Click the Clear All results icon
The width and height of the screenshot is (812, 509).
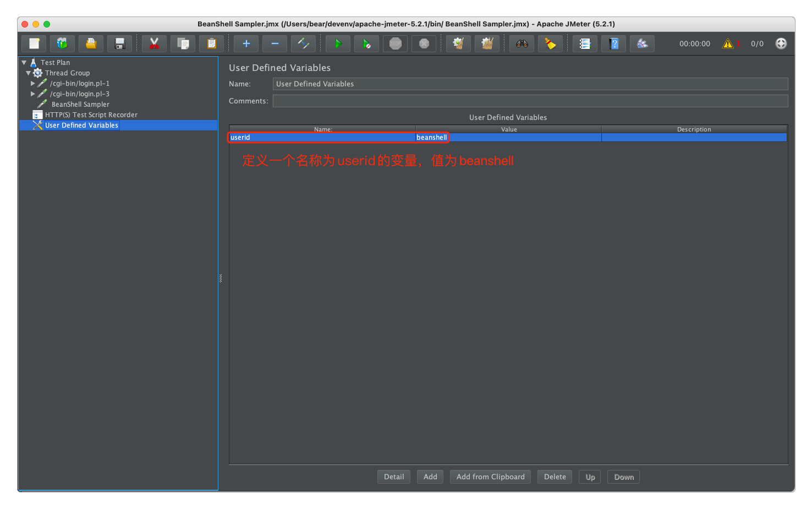pos(487,43)
